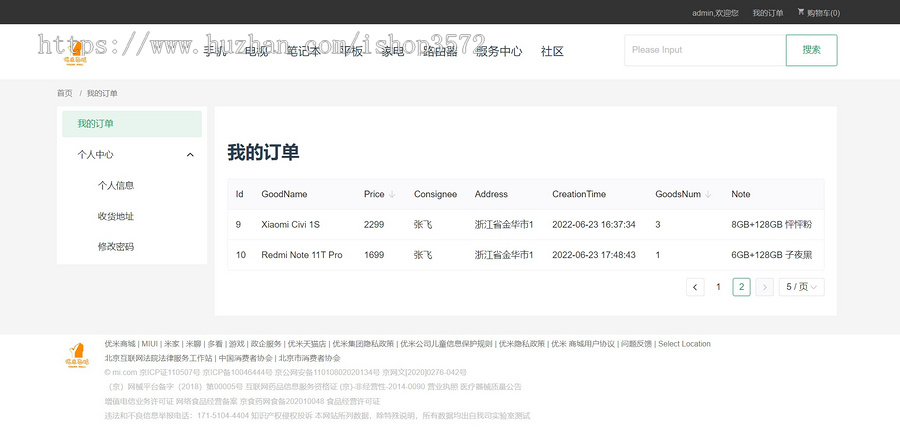Open the 优米集团隐私政策 footer link

point(363,344)
